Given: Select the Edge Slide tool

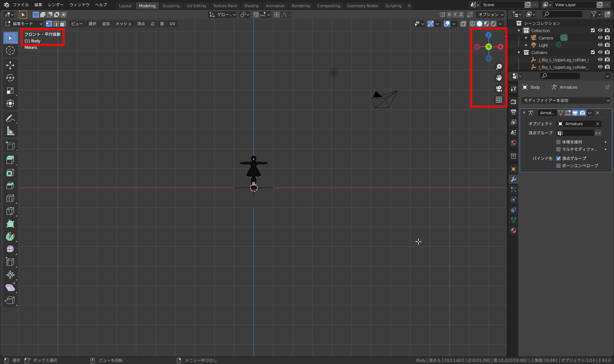Looking at the screenshot, I should pyautogui.click(x=10, y=262).
